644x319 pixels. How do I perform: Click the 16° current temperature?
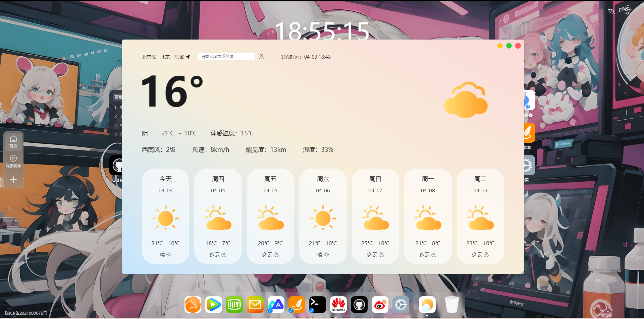(x=172, y=91)
